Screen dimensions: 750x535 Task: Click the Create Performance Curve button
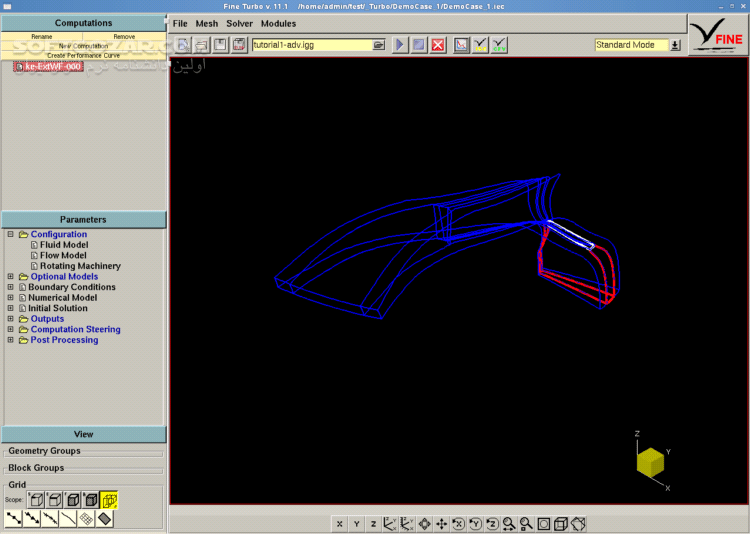pyautogui.click(x=83, y=55)
